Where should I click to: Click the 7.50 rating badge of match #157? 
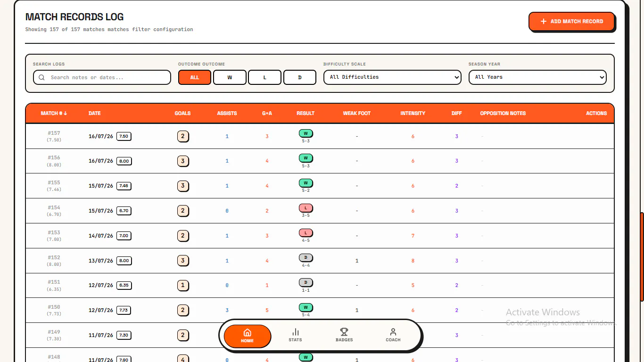[124, 136]
